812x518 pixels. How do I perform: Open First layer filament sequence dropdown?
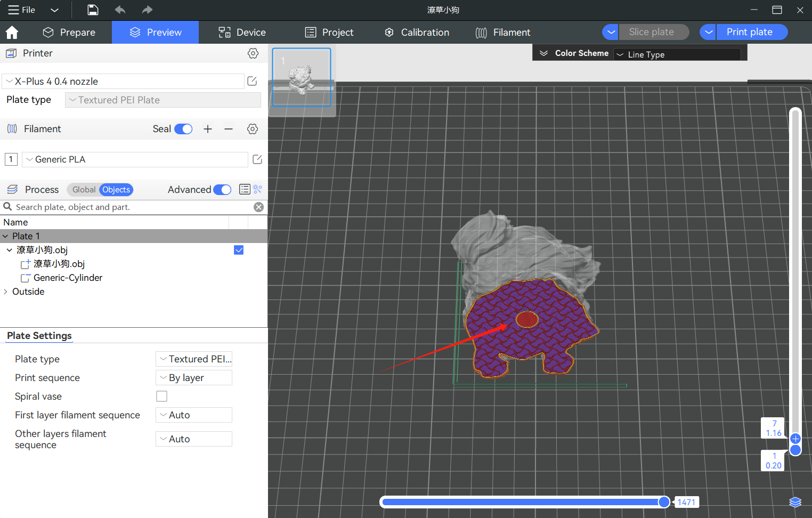pyautogui.click(x=194, y=415)
